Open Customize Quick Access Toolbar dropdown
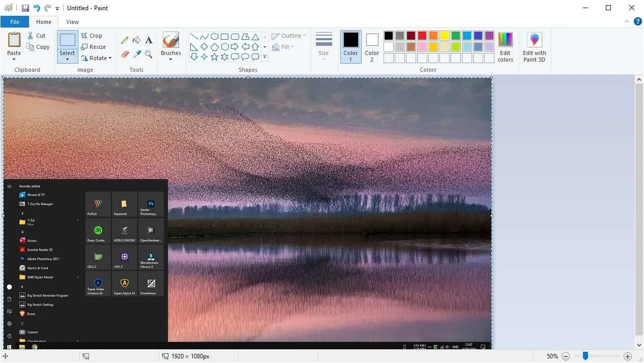644x363 pixels. pyautogui.click(x=57, y=9)
